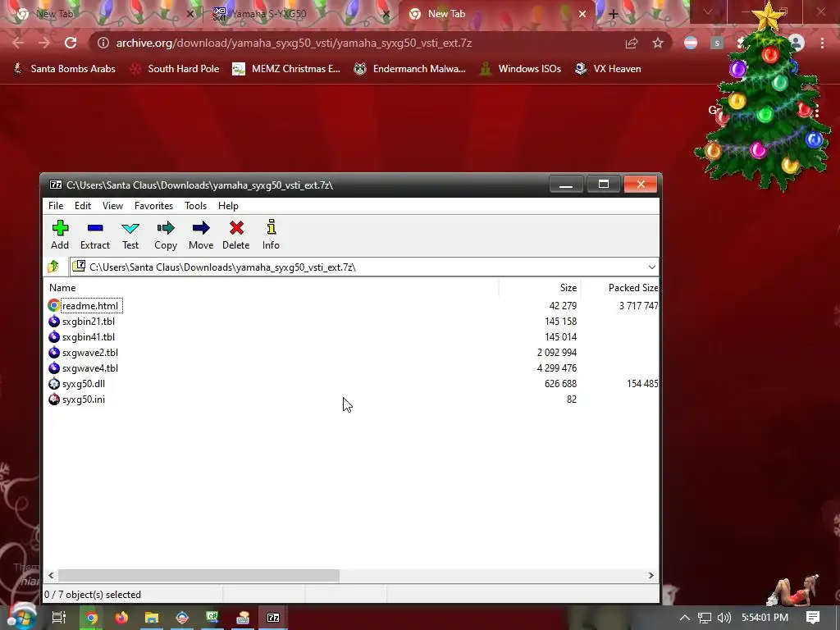Reload the Chrome page
This screenshot has height=630, width=840.
(71, 43)
